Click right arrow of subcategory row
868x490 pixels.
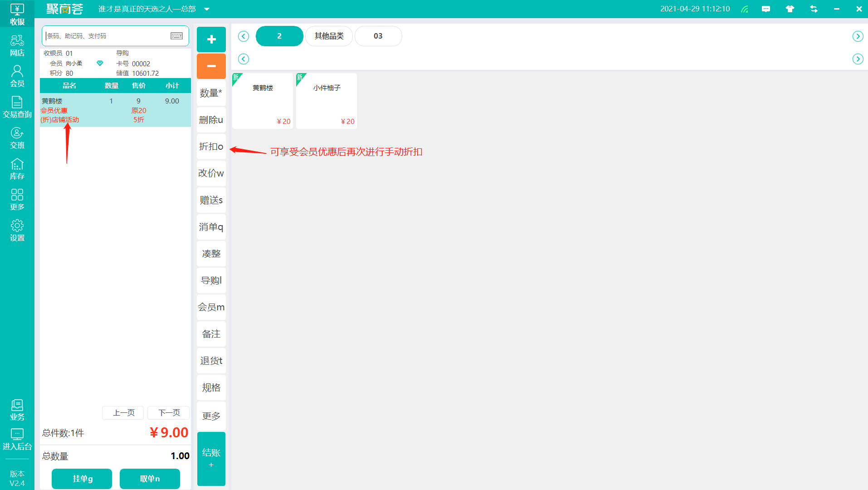click(x=858, y=59)
